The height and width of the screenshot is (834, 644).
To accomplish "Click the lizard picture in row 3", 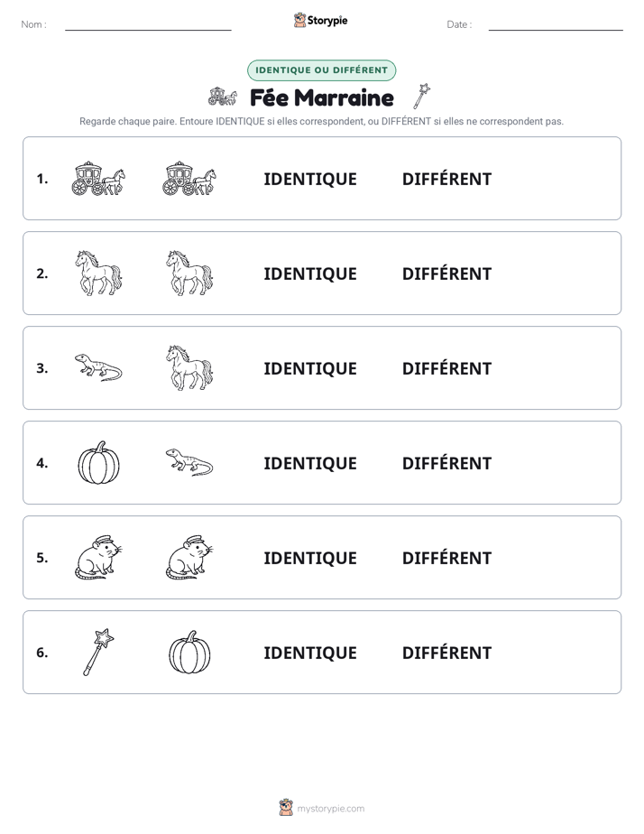I will [98, 367].
